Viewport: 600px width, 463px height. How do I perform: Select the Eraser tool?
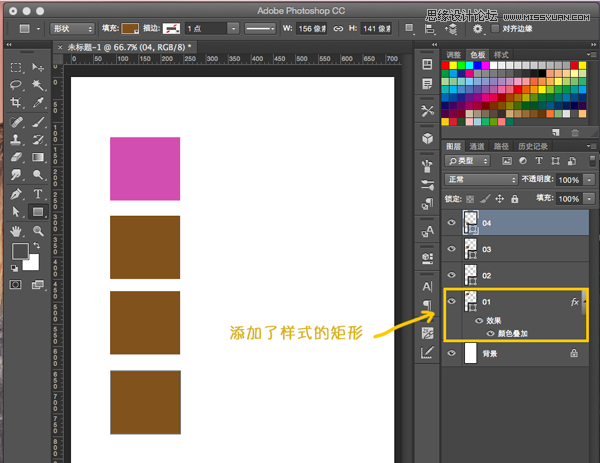click(16, 157)
